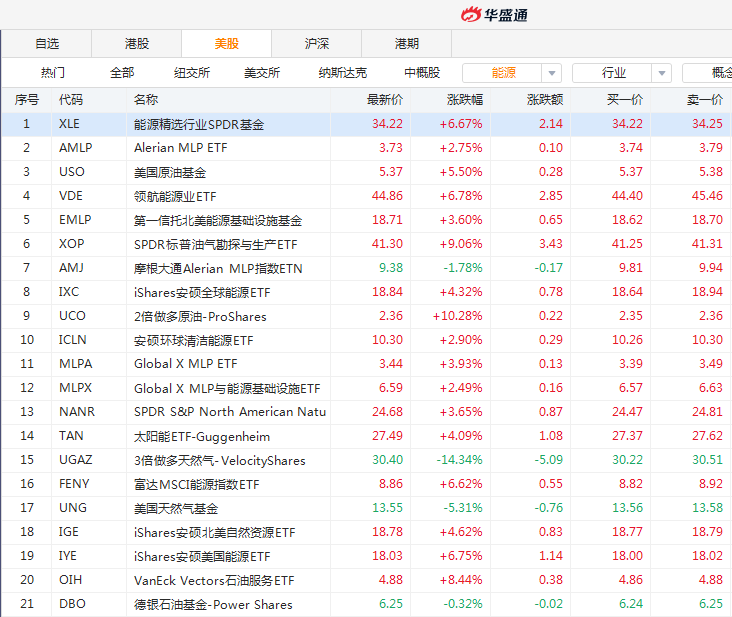Select MLPA stock code

coord(76,364)
